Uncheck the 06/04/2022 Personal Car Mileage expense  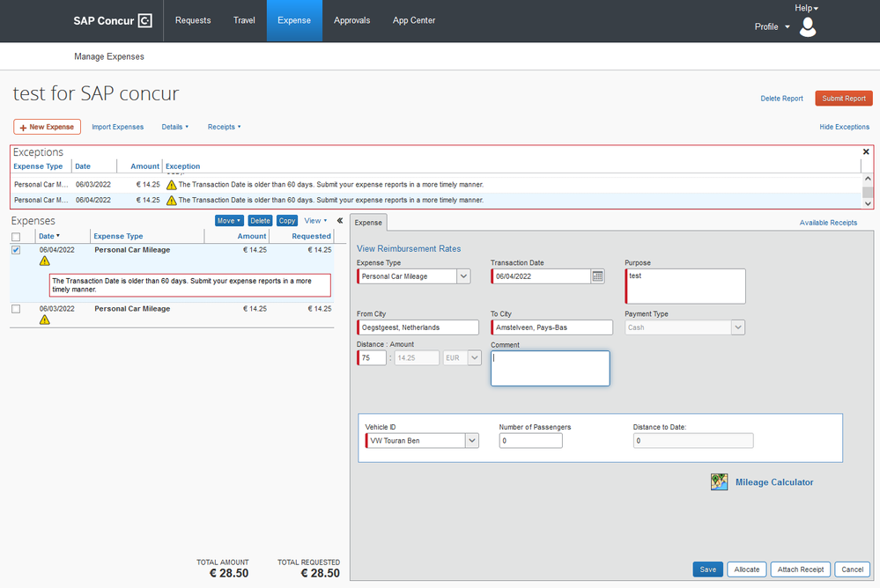tap(16, 250)
